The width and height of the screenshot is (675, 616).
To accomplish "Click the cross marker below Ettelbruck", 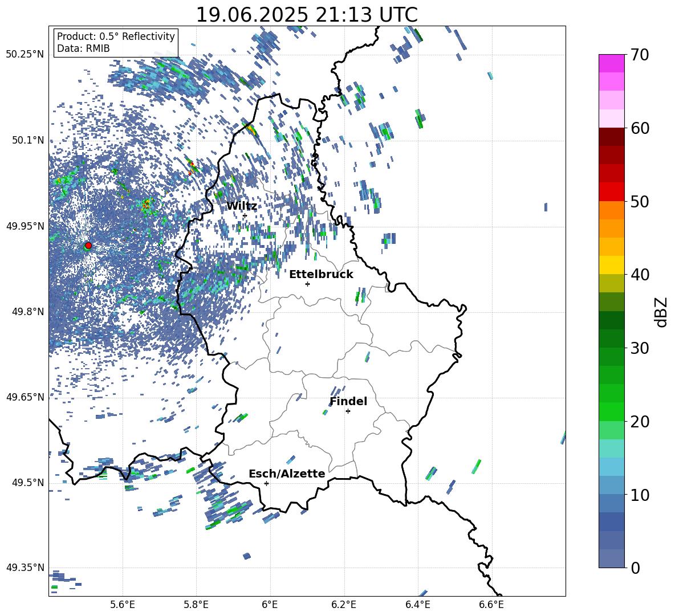I will [307, 284].
